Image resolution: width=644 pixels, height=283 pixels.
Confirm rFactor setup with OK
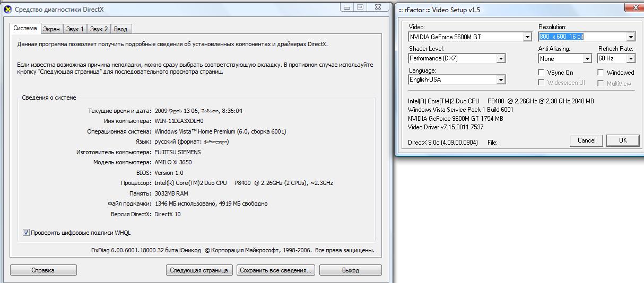tap(623, 140)
